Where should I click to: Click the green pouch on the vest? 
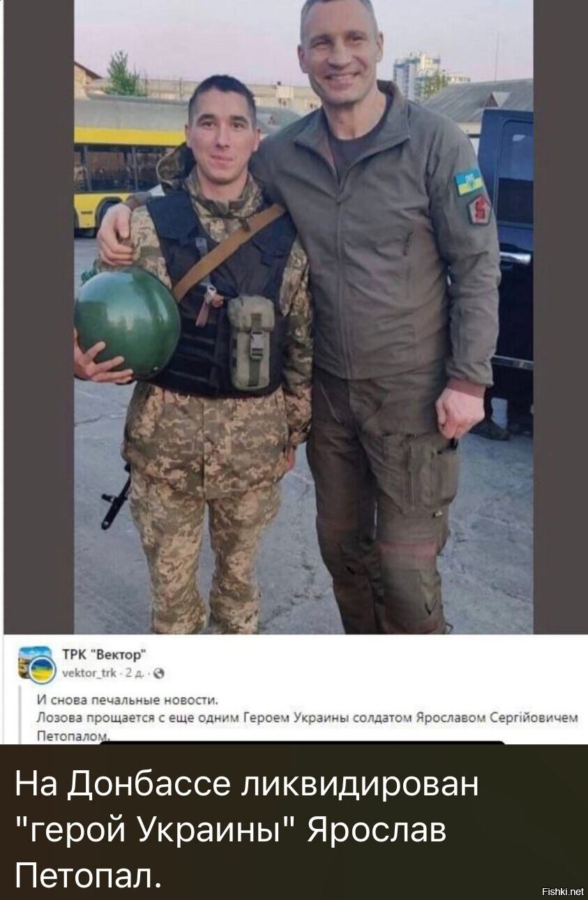250,342
